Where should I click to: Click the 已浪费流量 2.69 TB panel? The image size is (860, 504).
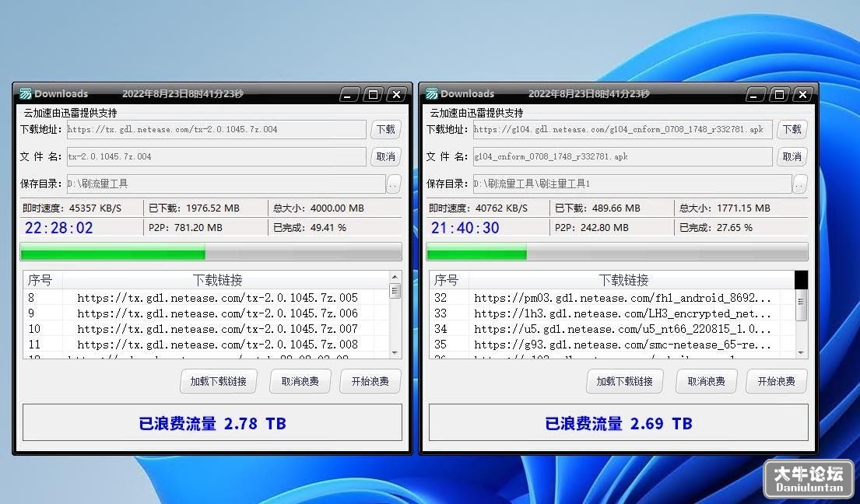click(x=619, y=423)
